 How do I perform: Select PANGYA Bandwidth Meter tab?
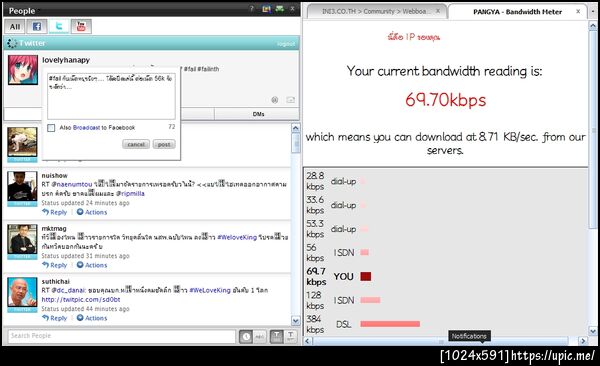point(517,12)
